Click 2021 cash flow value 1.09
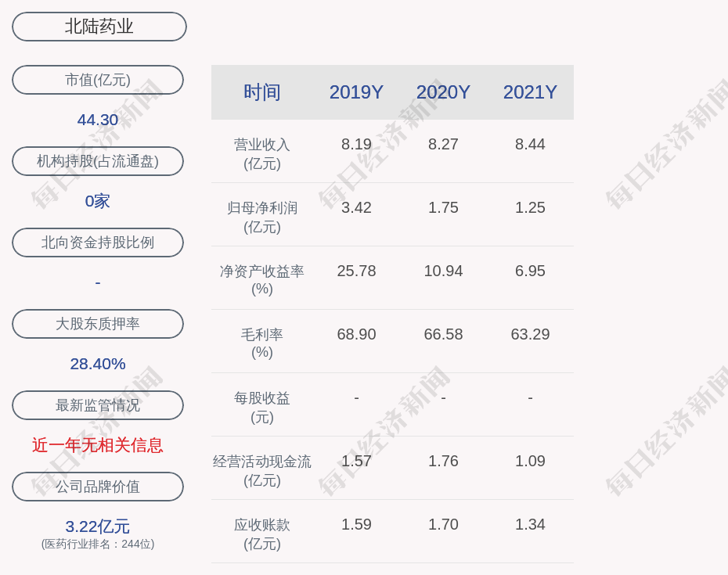 [530, 461]
